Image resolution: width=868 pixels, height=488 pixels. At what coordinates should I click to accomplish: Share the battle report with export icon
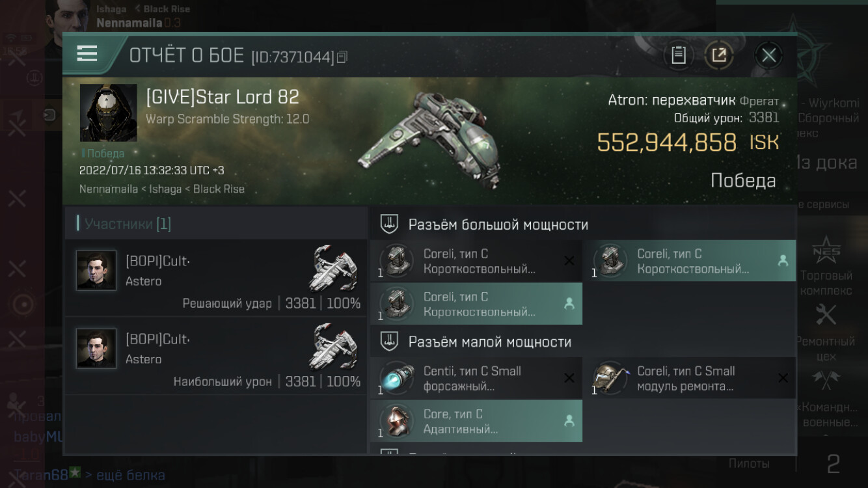pyautogui.click(x=718, y=55)
